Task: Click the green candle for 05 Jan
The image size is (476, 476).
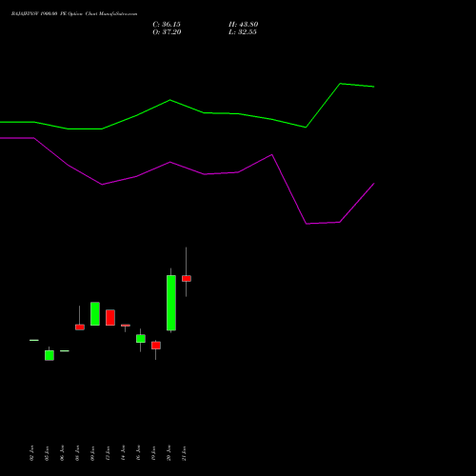Action: coord(50,355)
